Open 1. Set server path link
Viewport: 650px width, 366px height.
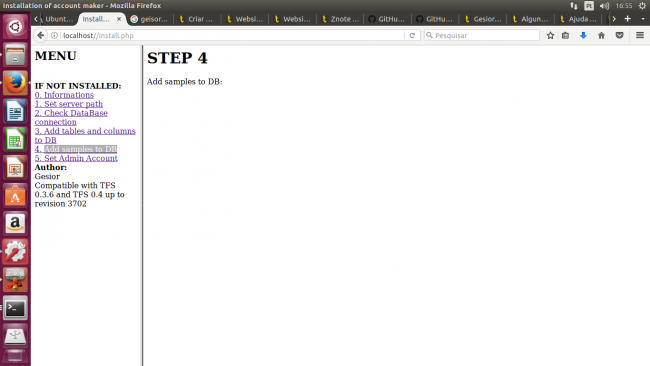coord(69,104)
